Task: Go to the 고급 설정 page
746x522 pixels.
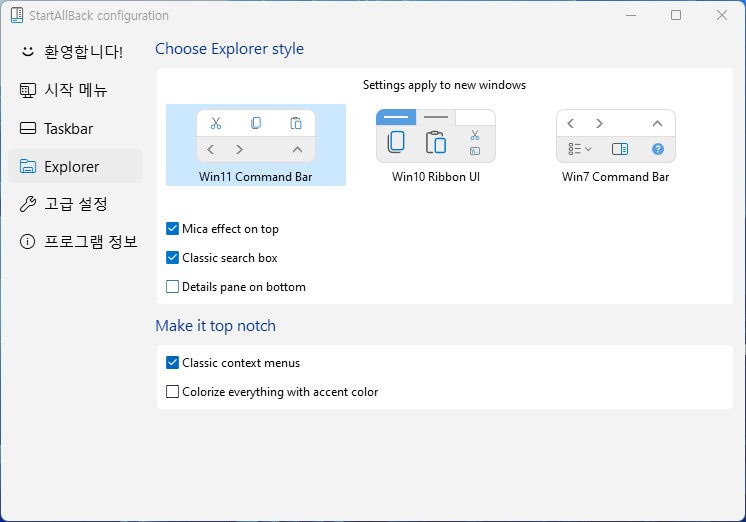Action: 75,204
